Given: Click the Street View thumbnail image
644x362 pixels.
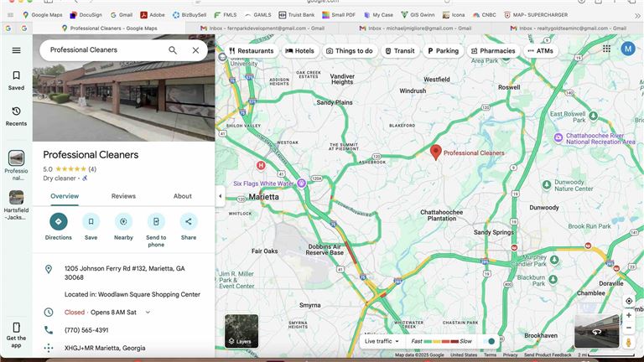Looking at the screenshot, I should 596,331.
